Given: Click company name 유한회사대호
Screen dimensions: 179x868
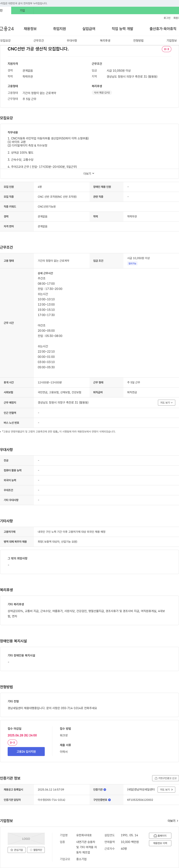Looking at the screenshot, I should pyautogui.click(x=84, y=835).
